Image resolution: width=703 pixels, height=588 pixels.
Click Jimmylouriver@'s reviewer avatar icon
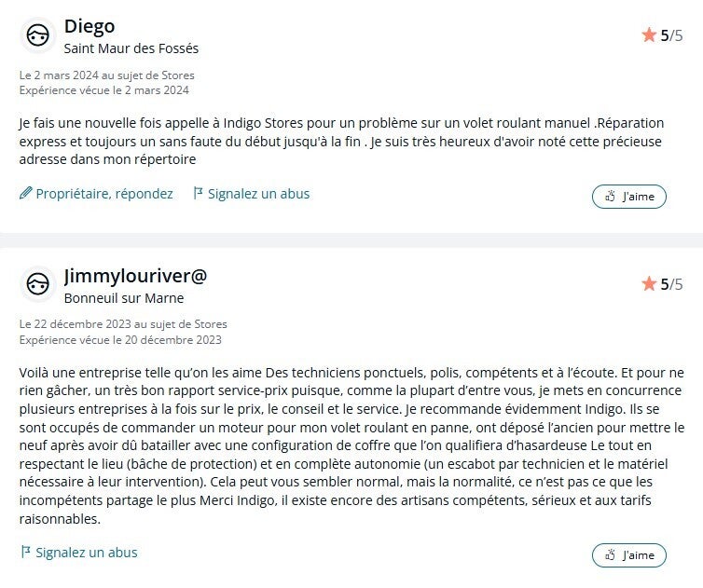click(x=37, y=284)
